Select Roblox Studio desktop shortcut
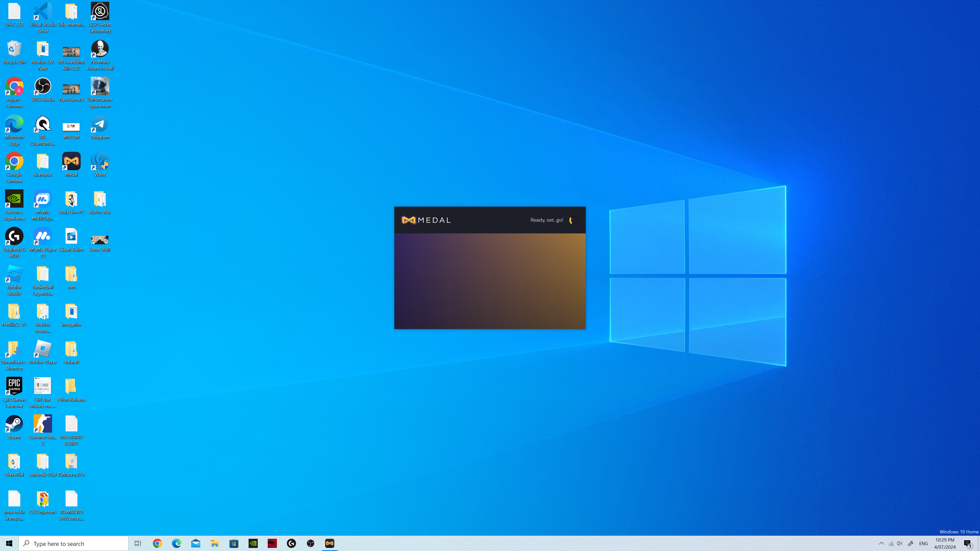 [14, 274]
